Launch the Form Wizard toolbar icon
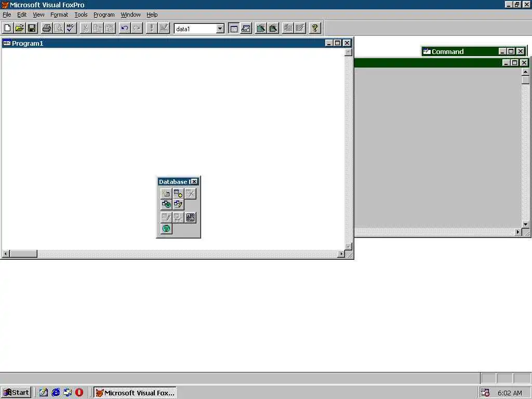 pos(261,28)
